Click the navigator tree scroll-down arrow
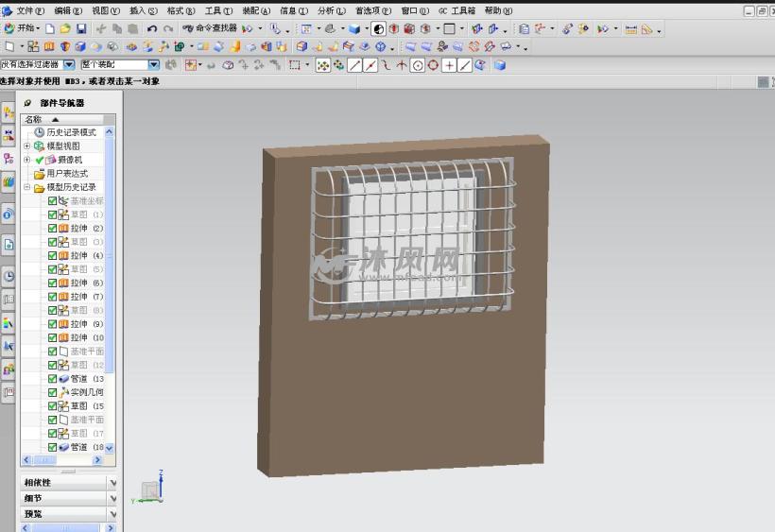The width and height of the screenshot is (775, 532). click(x=110, y=448)
